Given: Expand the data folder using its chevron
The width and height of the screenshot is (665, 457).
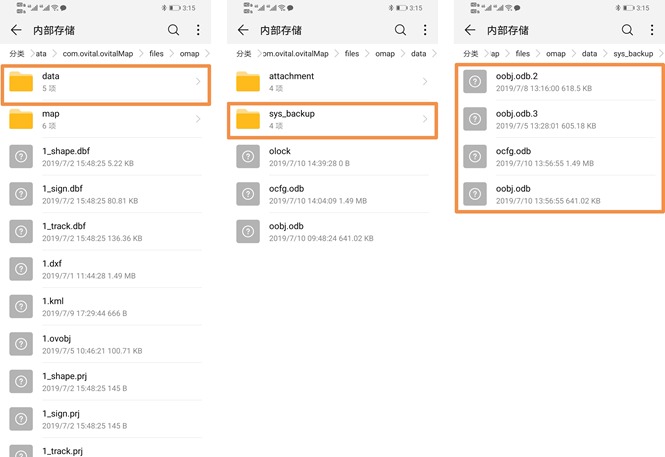Looking at the screenshot, I should 197,82.
